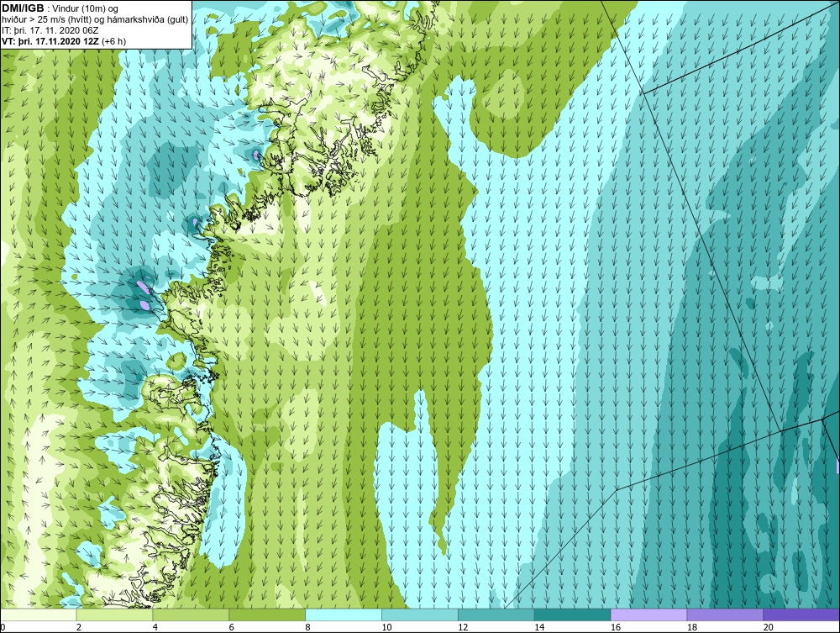Select the 16–18 m/s lavender legend band

pos(648,615)
